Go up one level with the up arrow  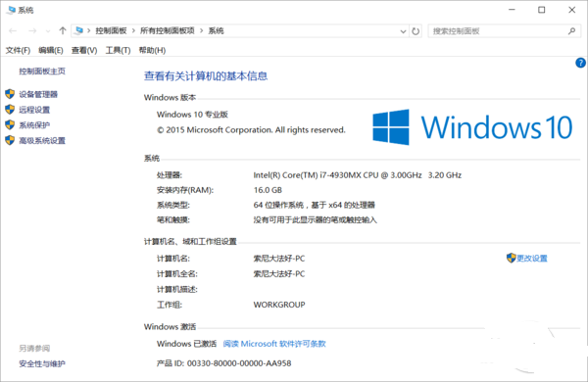tap(63, 30)
